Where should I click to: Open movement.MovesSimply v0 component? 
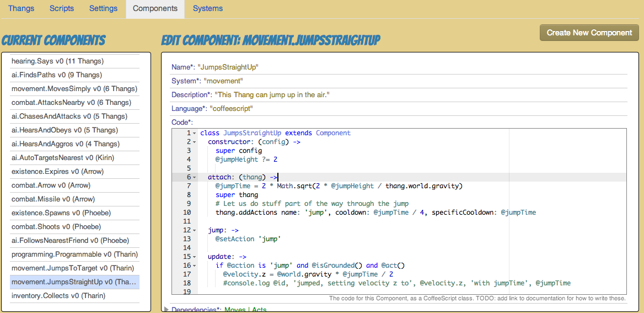click(x=75, y=89)
